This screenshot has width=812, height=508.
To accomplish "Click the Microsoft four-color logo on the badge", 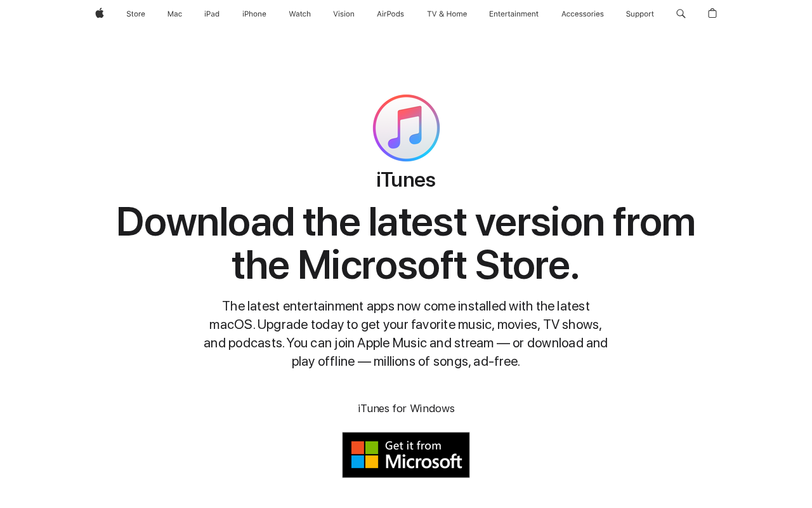I will [x=365, y=455].
